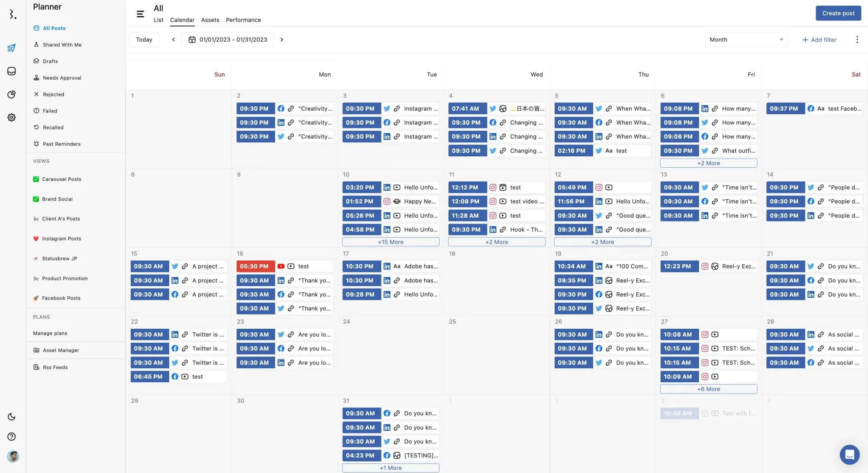Open the chat support bubble icon
The image size is (868, 473).
tap(849, 455)
